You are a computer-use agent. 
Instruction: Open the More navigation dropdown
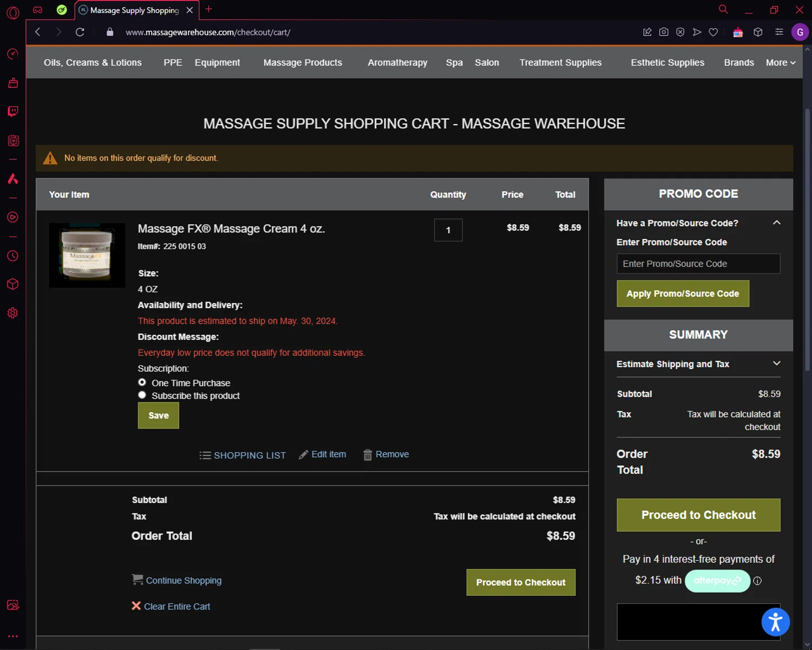(781, 62)
